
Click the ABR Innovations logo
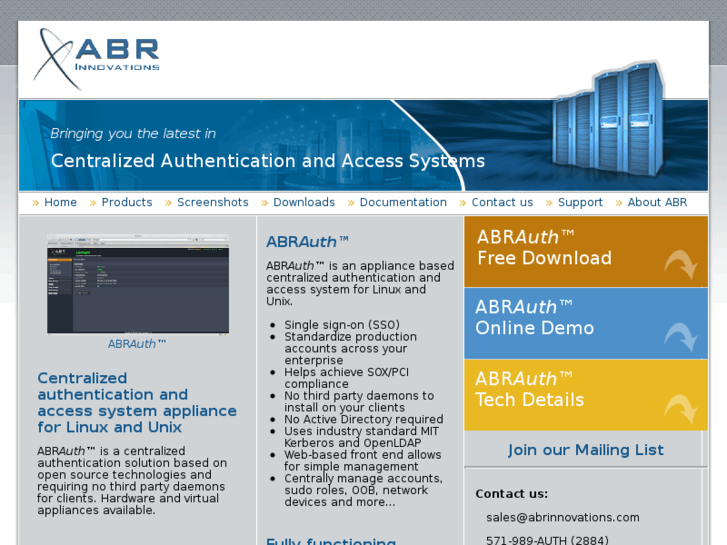96,58
